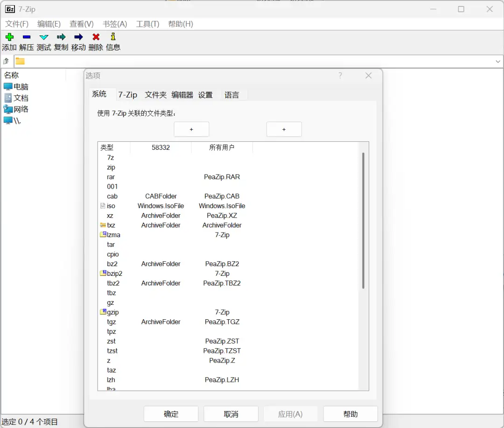Select the 网络 network item
Image resolution: width=504 pixels, height=428 pixels.
tap(16, 109)
